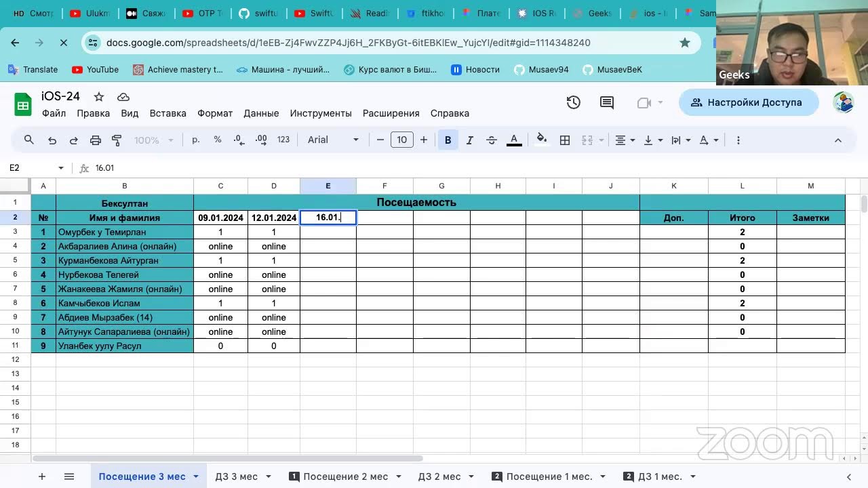This screenshot has height=488, width=868.
Task: Check cloud document status icon
Action: coord(123,97)
